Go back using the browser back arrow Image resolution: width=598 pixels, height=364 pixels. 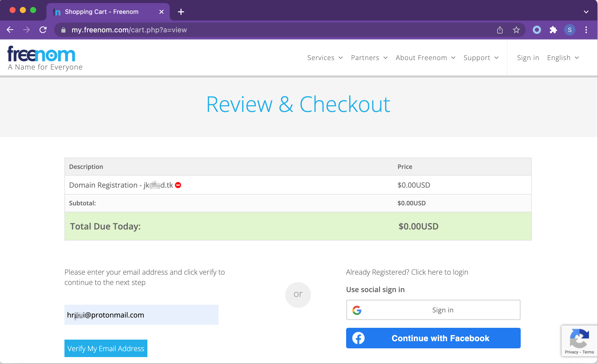(10, 30)
